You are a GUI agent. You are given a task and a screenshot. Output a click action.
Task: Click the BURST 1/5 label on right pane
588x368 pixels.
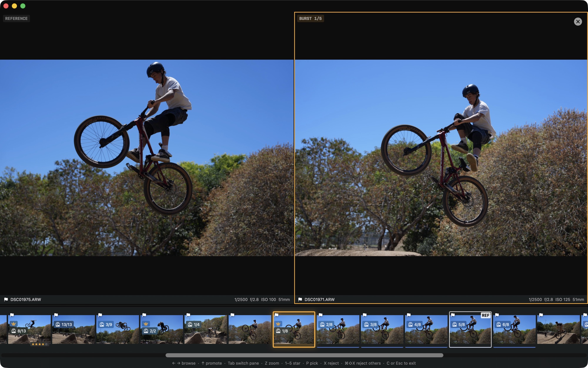click(x=310, y=19)
